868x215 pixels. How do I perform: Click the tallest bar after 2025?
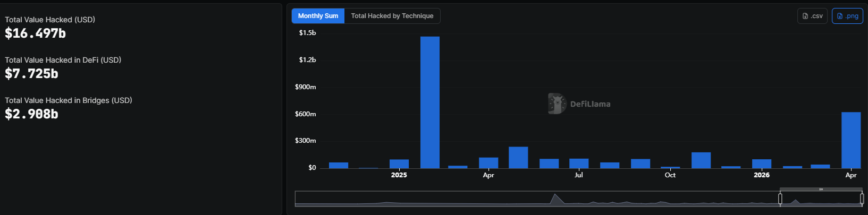coord(430,102)
